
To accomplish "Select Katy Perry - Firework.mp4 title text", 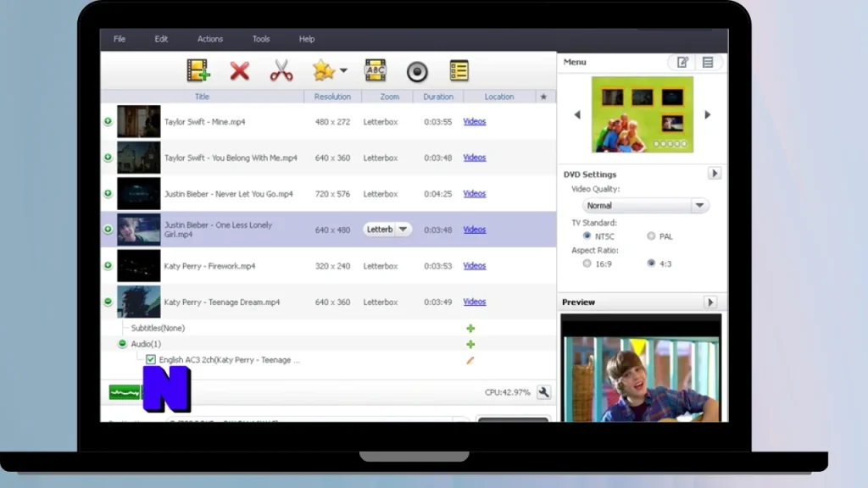I will click(x=210, y=266).
